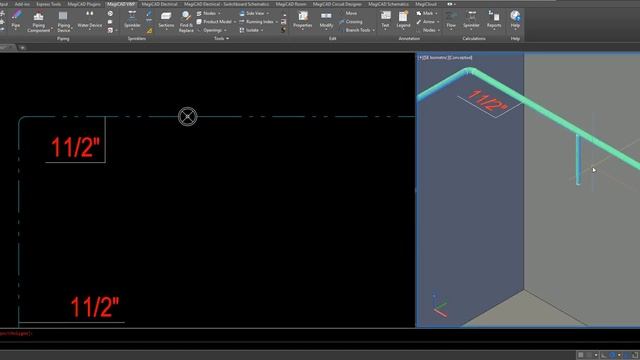Open the MagiCAD Help icon
The height and width of the screenshot is (360, 640).
point(515,19)
